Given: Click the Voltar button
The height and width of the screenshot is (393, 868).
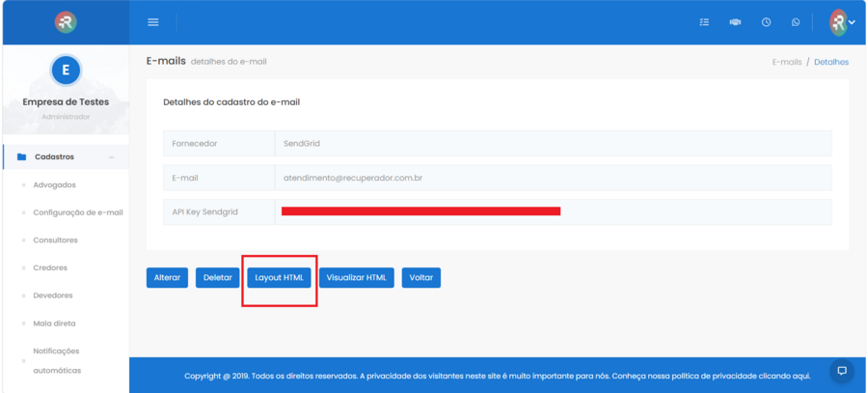Looking at the screenshot, I should (x=421, y=278).
